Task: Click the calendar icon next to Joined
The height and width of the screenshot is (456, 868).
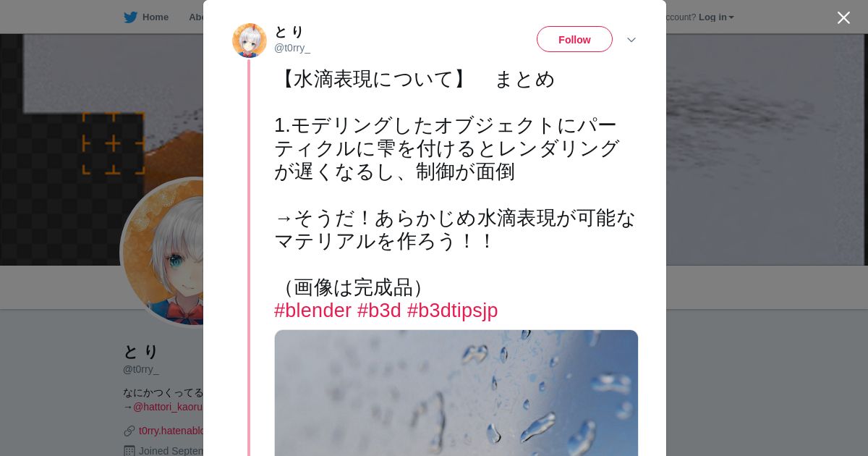Action: [129, 450]
